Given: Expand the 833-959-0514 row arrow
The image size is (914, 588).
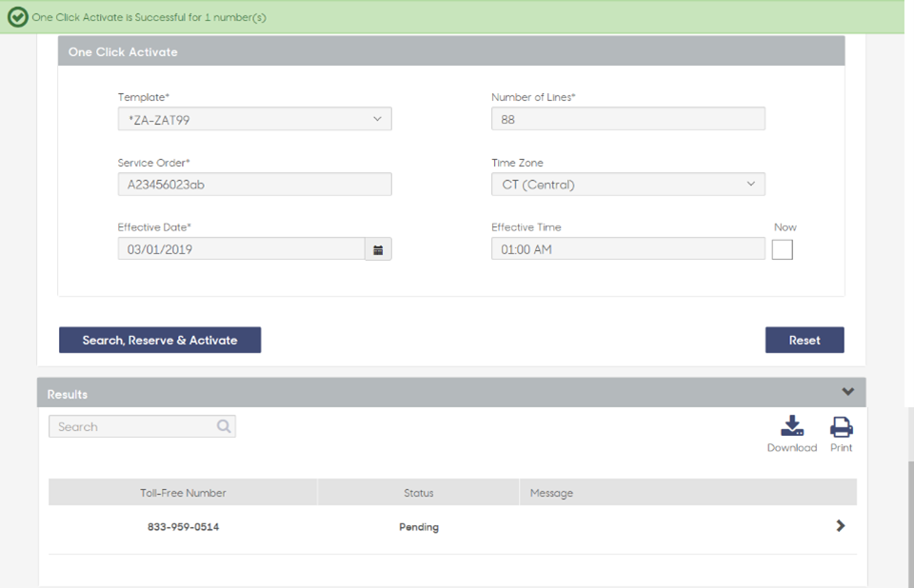Looking at the screenshot, I should [x=840, y=525].
